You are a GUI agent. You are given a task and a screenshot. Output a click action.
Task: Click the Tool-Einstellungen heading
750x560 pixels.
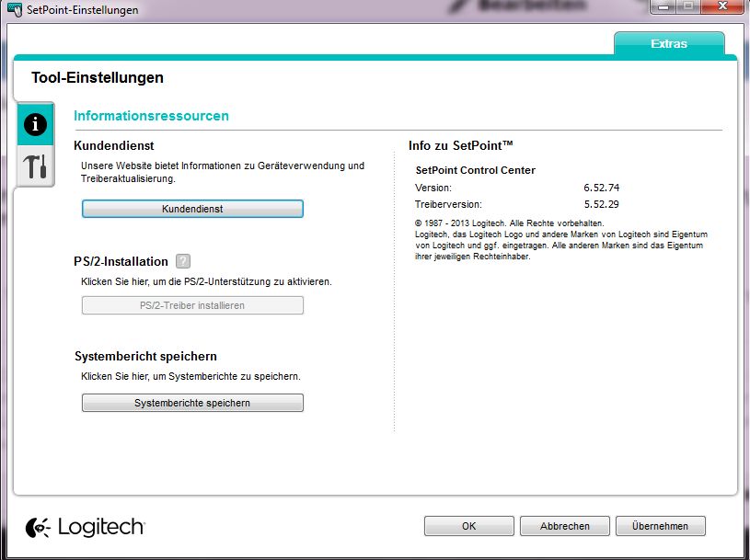98,77
